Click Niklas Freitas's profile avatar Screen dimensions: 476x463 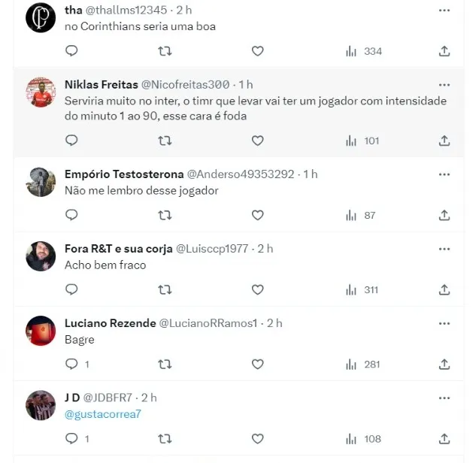click(41, 92)
